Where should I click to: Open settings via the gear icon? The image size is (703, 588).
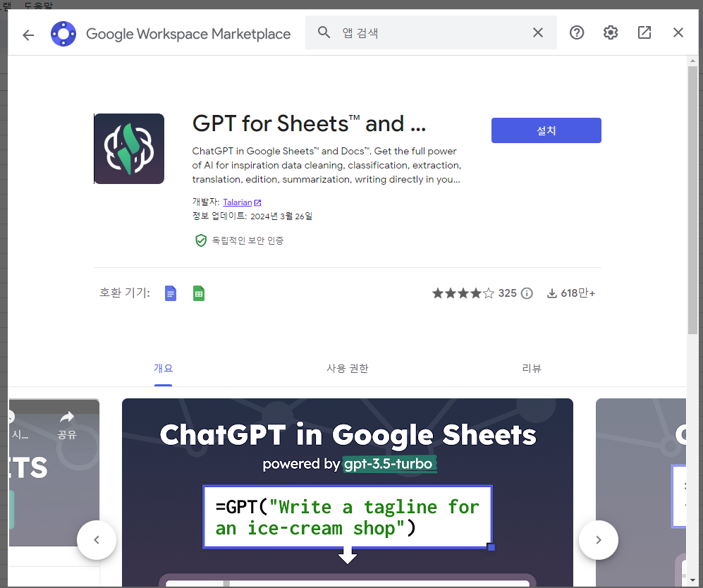pyautogui.click(x=610, y=32)
